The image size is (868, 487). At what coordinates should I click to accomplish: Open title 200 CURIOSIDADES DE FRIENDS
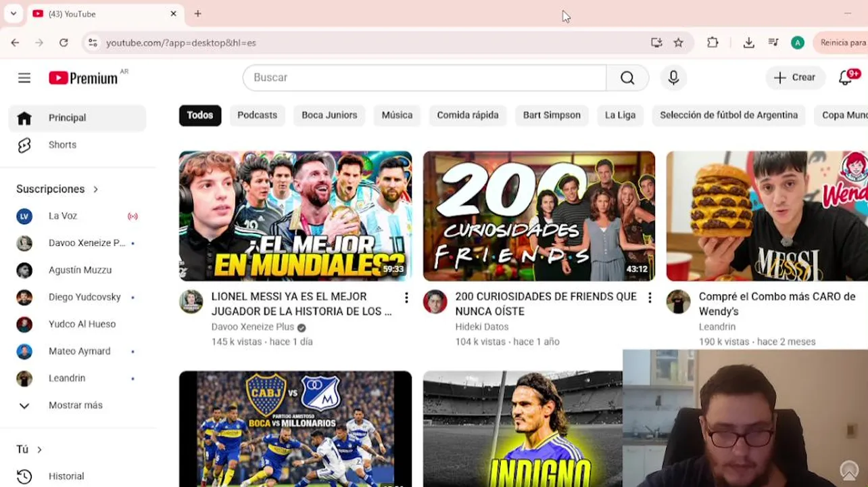tap(546, 304)
